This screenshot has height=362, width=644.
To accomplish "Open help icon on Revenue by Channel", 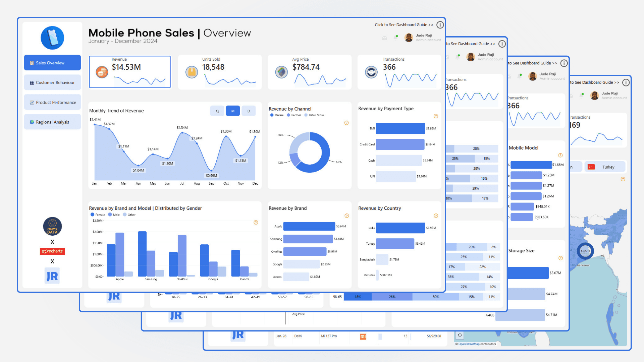I will [346, 123].
